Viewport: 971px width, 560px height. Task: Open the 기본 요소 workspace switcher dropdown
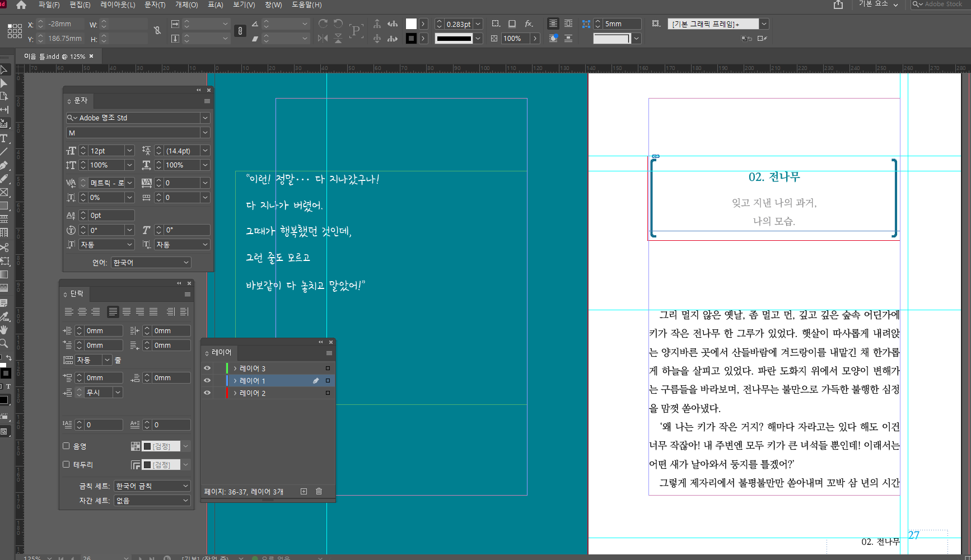tap(878, 4)
